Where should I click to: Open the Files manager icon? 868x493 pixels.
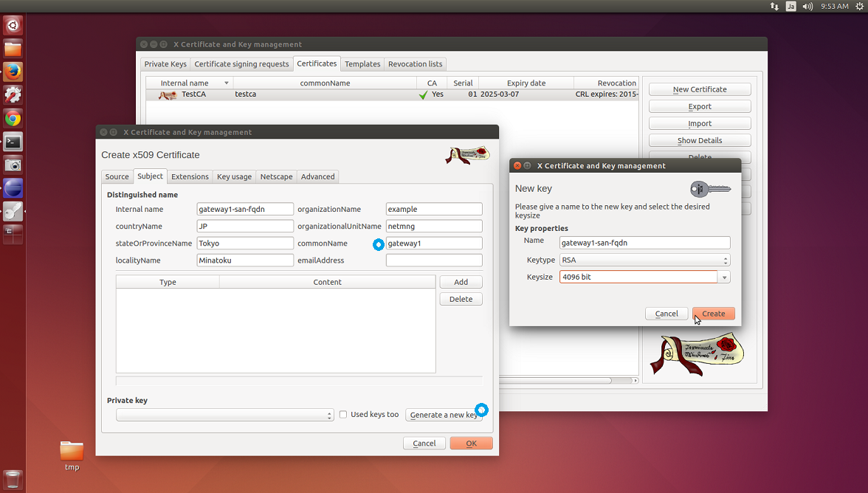[13, 49]
